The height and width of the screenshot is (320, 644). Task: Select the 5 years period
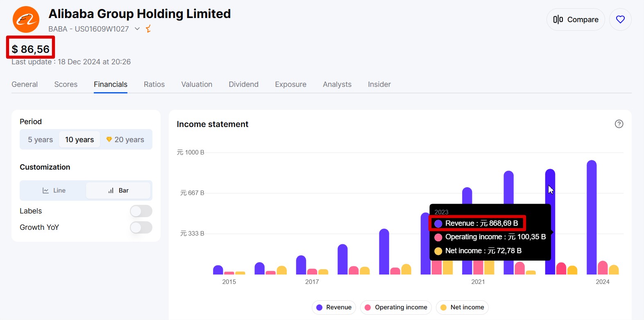pyautogui.click(x=40, y=140)
